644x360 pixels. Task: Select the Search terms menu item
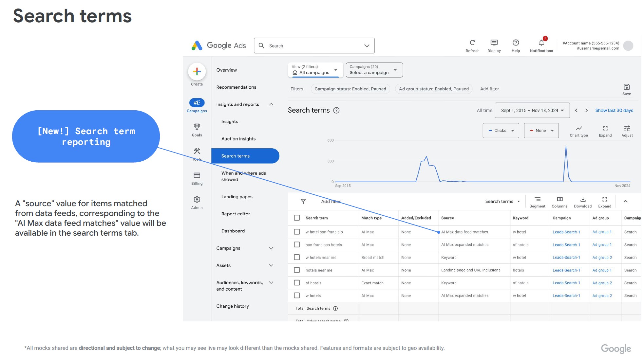click(x=245, y=156)
